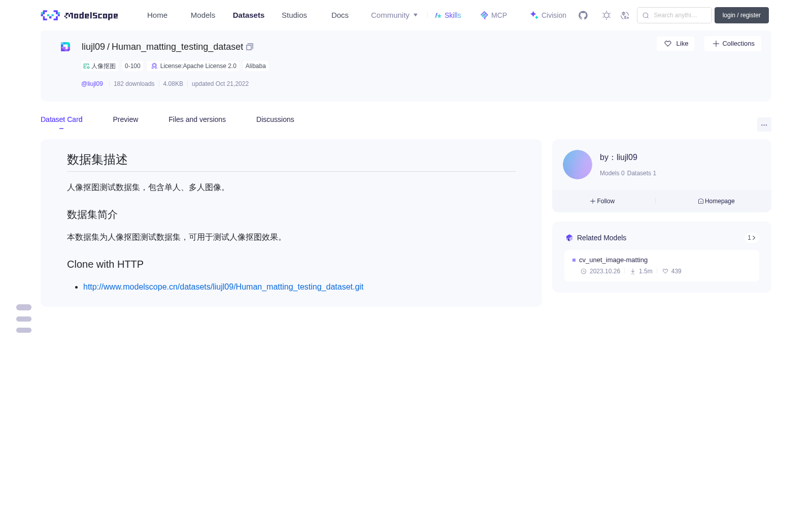Viewport: 812px width, 508px height.
Task: Click the MCP diamond icon
Action: (484, 15)
